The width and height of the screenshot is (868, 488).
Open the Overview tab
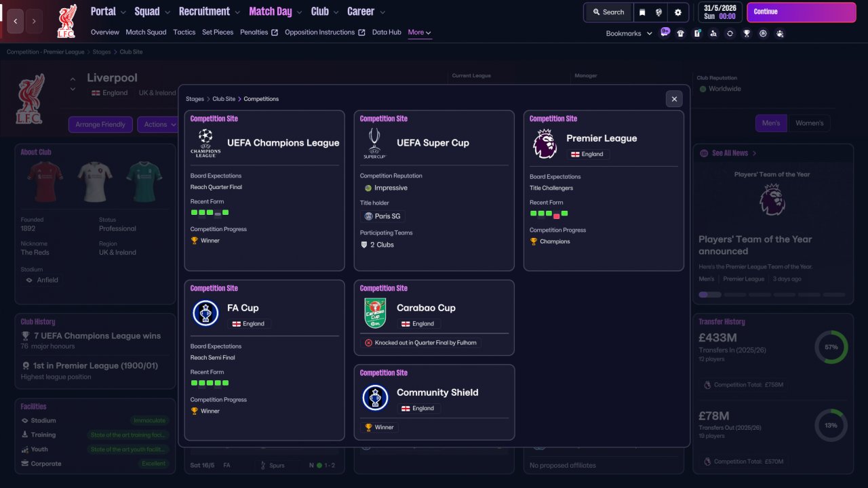pyautogui.click(x=105, y=33)
